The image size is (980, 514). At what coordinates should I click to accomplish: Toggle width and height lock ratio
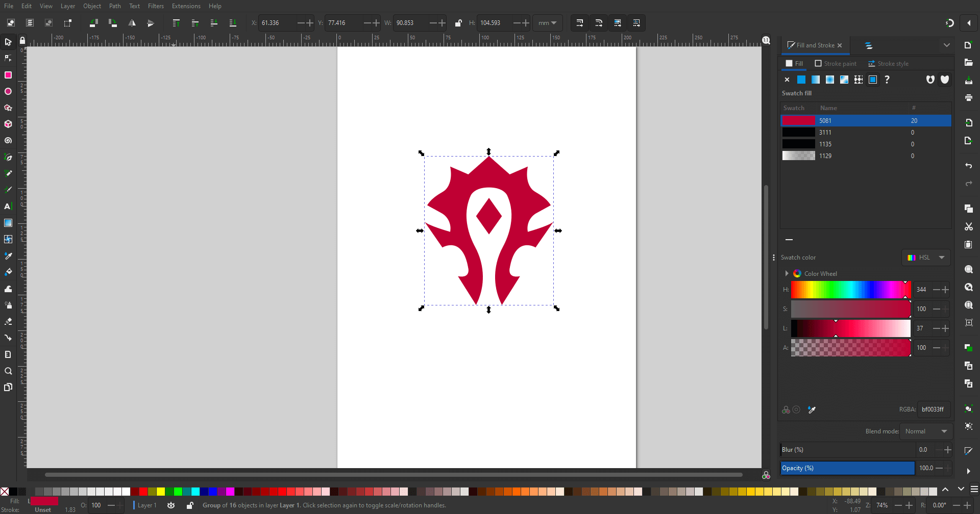click(x=458, y=23)
